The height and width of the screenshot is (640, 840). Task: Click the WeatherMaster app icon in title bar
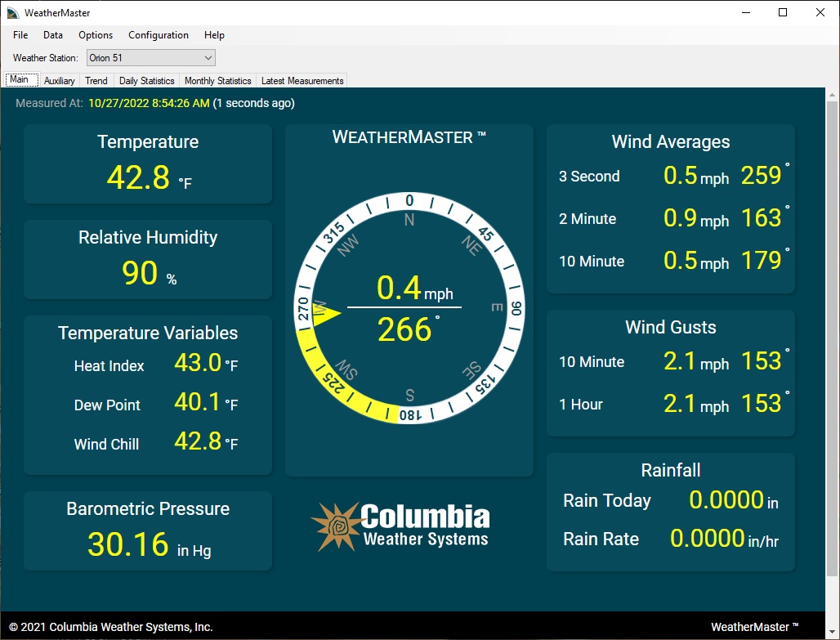[13, 12]
